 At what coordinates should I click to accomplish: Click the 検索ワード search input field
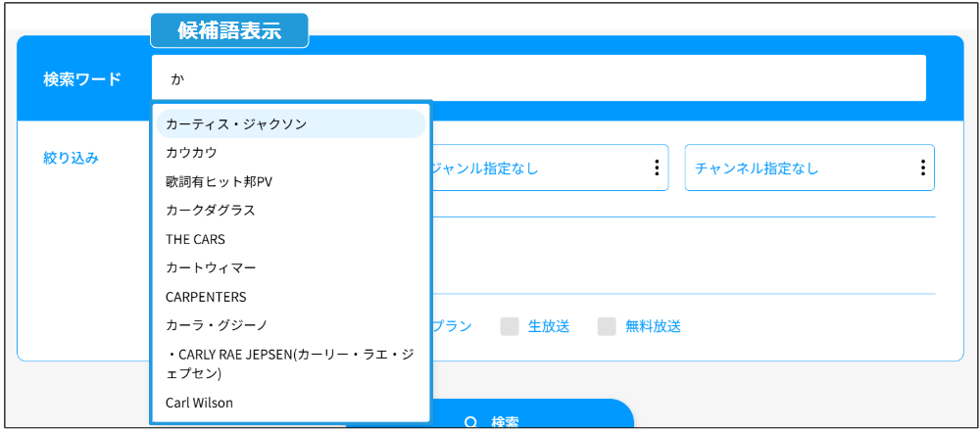tap(538, 78)
